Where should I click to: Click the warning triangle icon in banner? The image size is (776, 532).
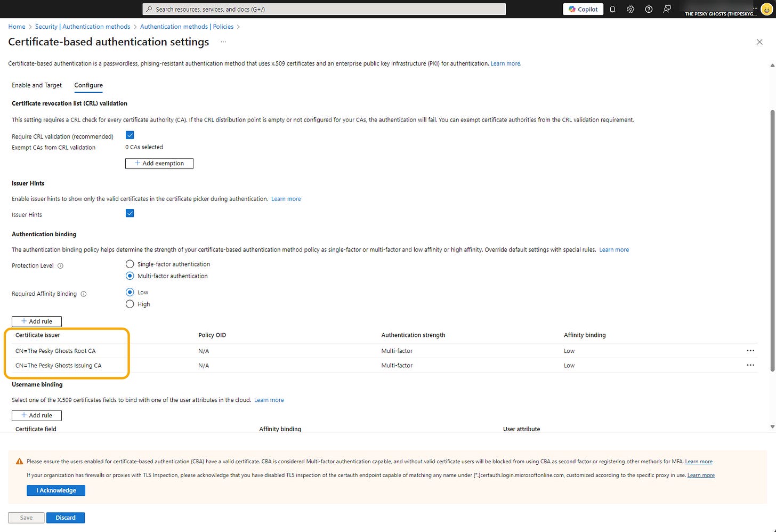tap(19, 462)
